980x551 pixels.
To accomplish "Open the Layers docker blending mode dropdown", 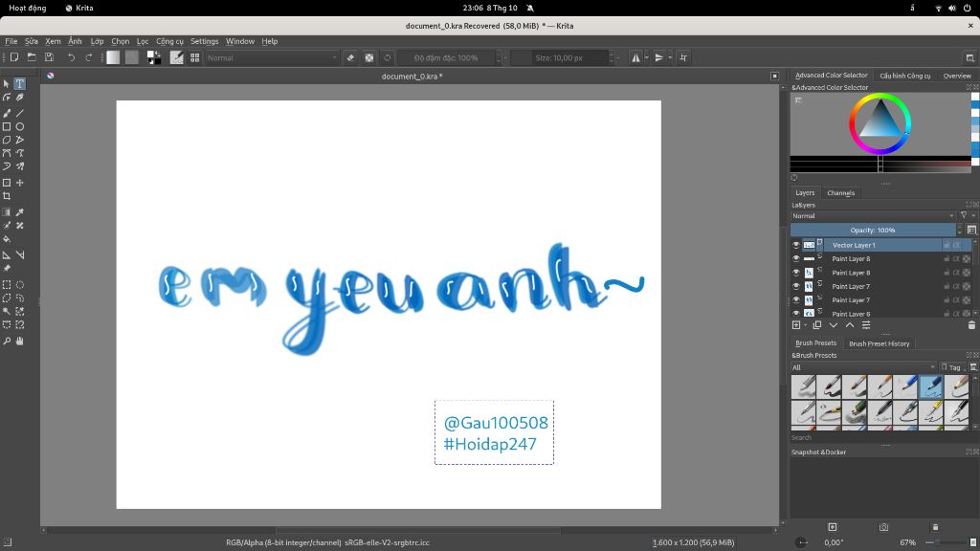I will 873,215.
